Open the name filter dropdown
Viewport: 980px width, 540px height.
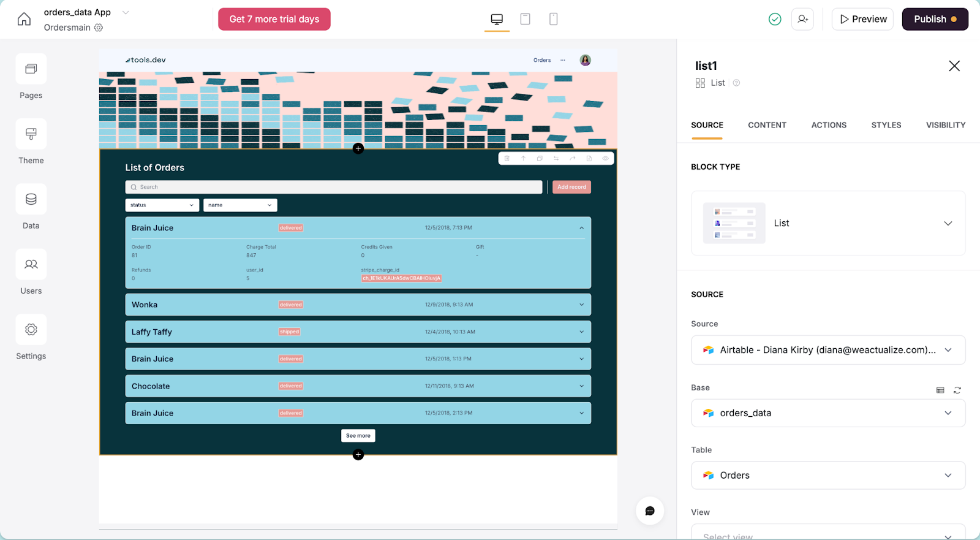point(240,205)
